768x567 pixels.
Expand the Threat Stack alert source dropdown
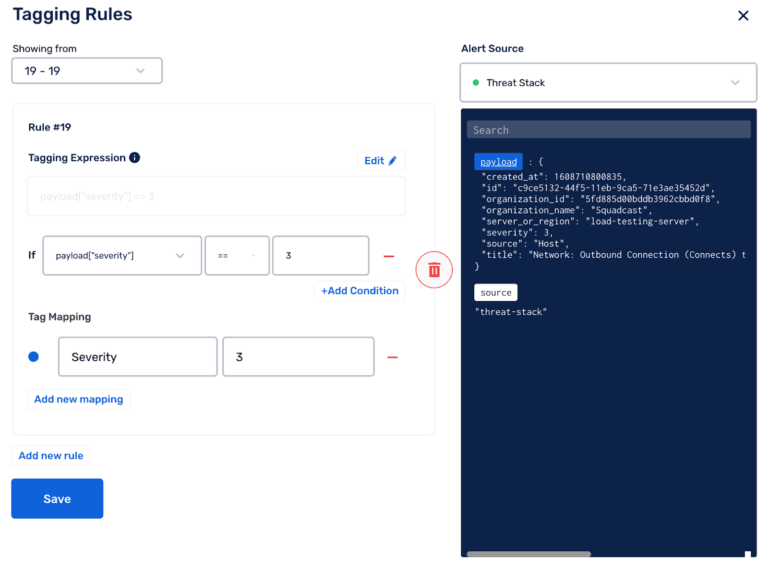[608, 83]
